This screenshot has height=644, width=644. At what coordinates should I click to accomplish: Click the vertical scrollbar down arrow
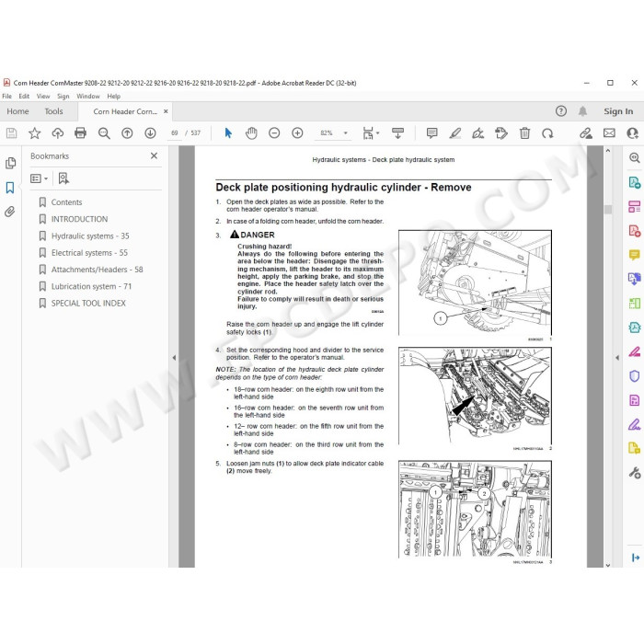pyautogui.click(x=608, y=565)
